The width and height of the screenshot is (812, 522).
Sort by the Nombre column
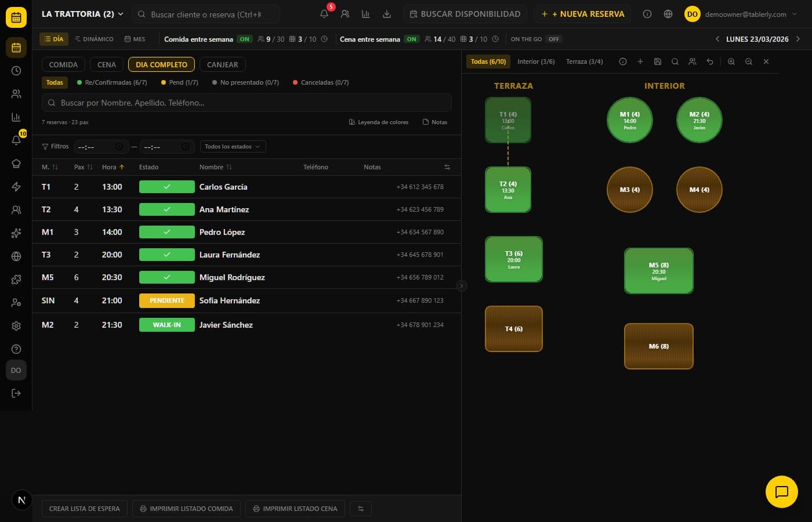tap(216, 167)
